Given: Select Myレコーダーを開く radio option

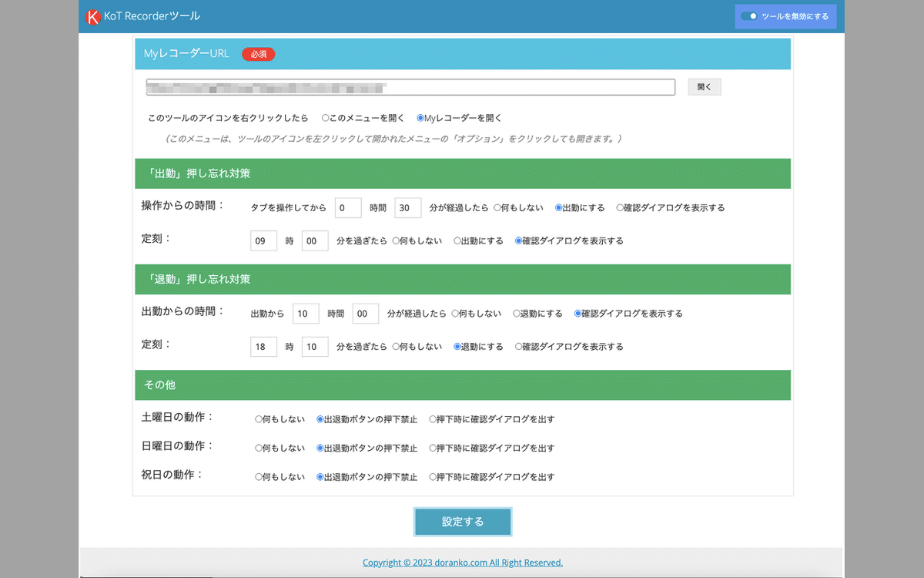Looking at the screenshot, I should pos(420,118).
